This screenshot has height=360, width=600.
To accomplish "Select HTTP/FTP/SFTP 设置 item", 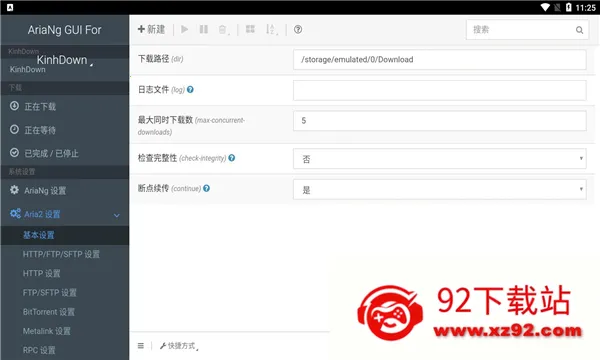I will pyautogui.click(x=65, y=254).
